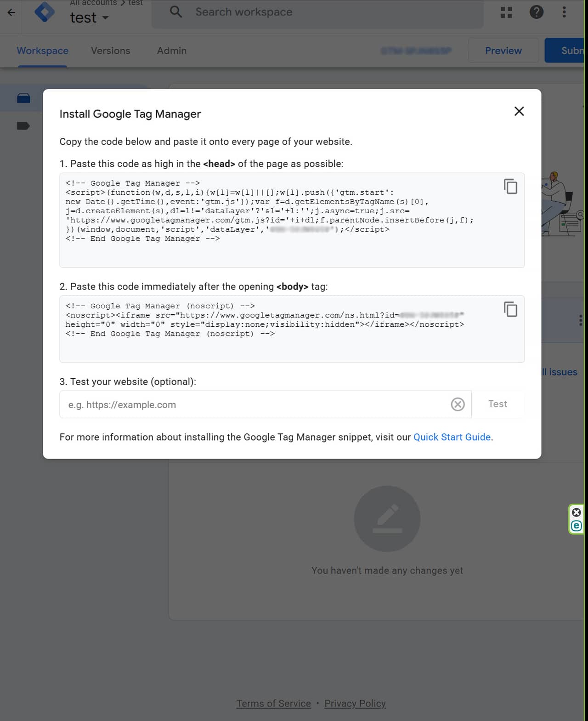This screenshot has width=588, height=721.
Task: Open the Quick Start Guide link
Action: [x=452, y=437]
